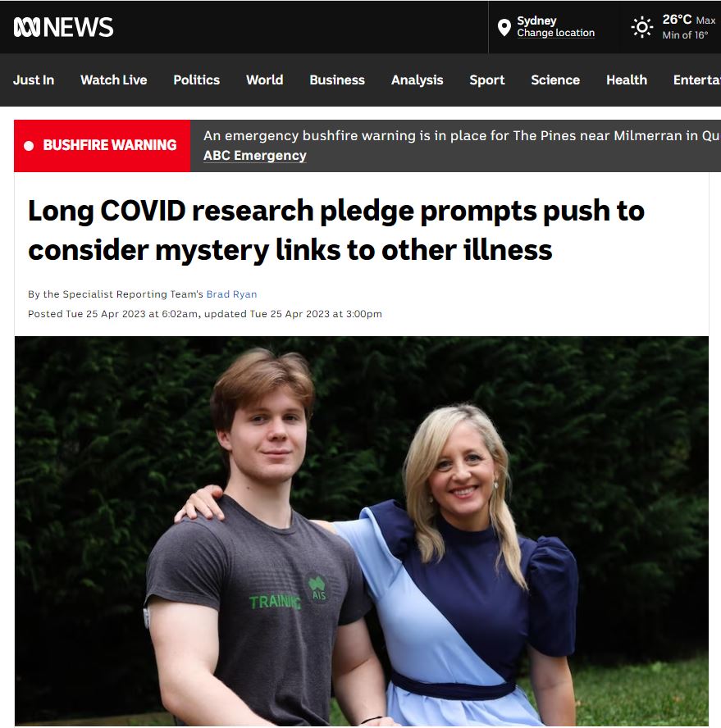Click the white dot in Bushfire Warning

coord(29,146)
